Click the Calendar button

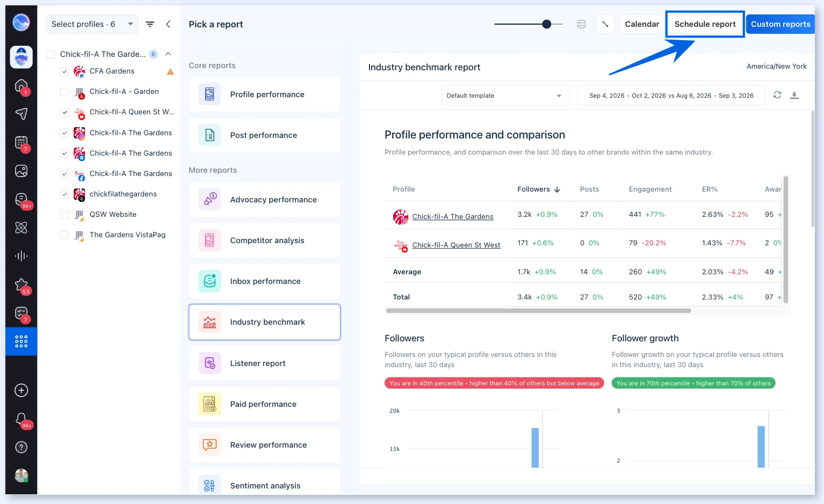click(x=642, y=24)
